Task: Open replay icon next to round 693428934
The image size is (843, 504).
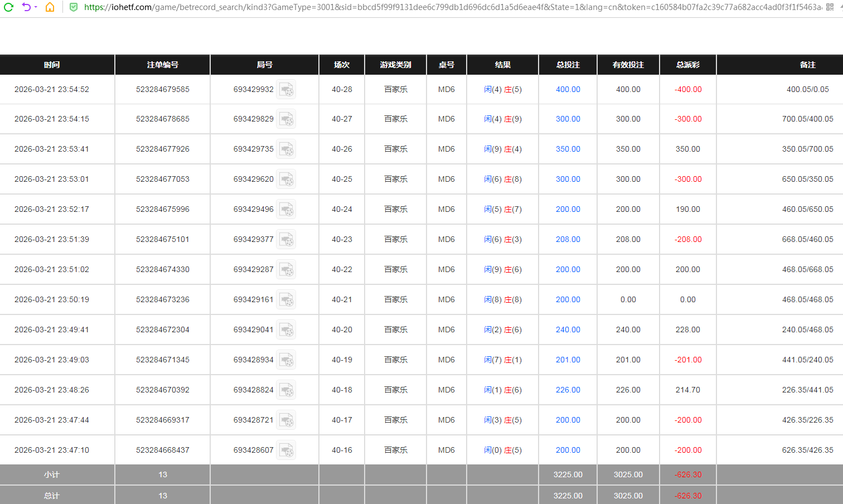Action: click(x=287, y=360)
